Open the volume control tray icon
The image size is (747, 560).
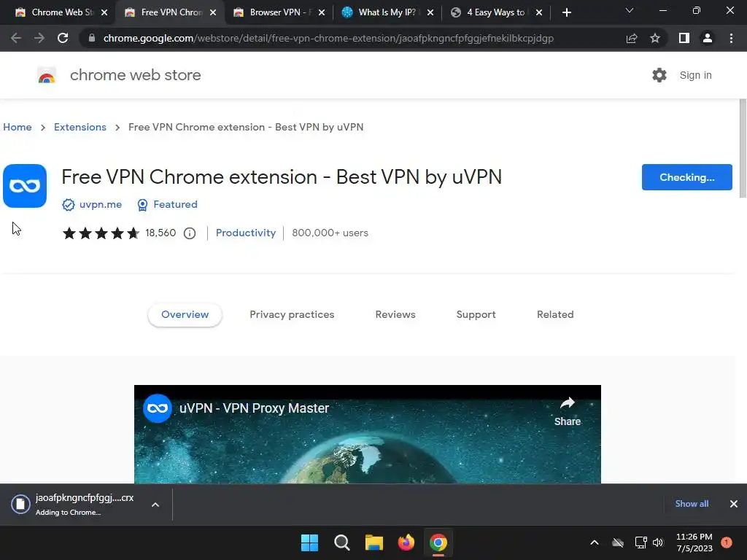tap(658, 542)
